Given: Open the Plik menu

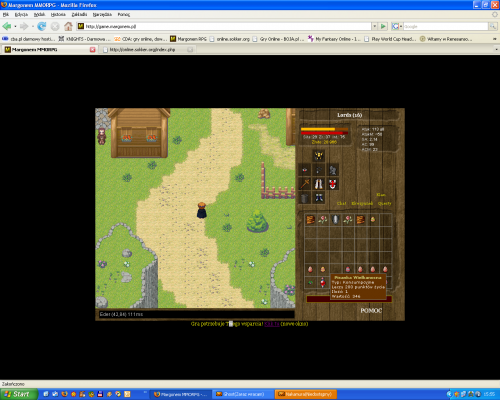Looking at the screenshot, I should tap(6, 14).
